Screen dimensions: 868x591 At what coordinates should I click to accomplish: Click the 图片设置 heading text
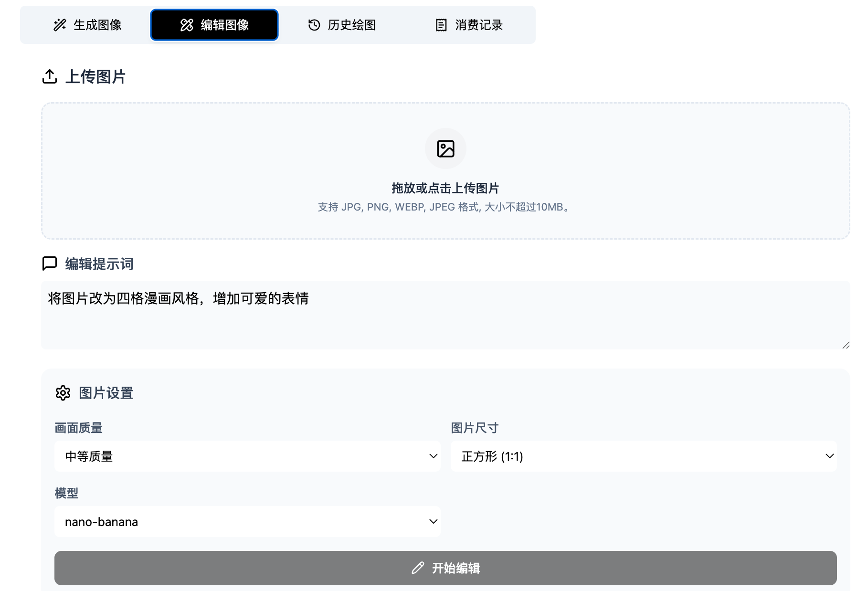[106, 393]
